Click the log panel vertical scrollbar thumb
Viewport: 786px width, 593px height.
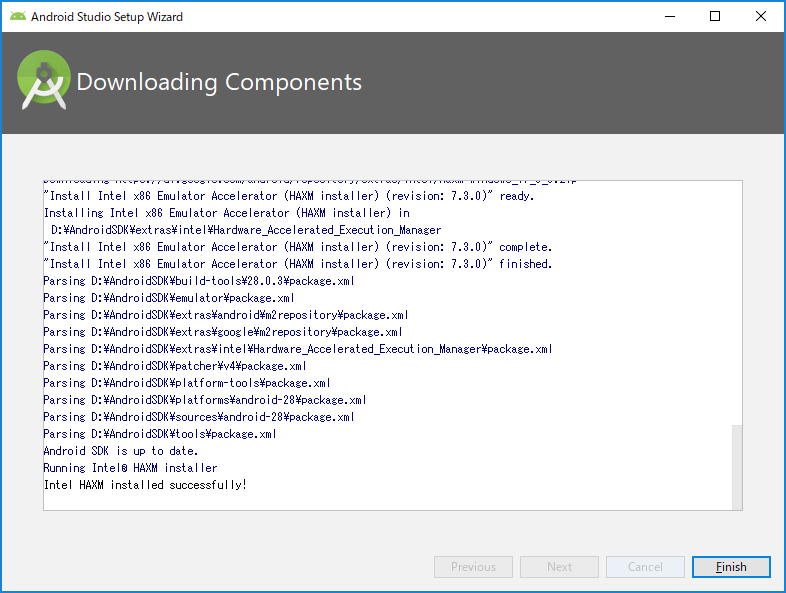[x=736, y=467]
